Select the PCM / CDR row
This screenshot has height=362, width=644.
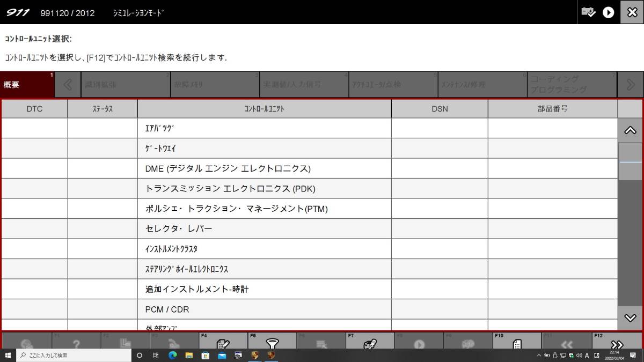coord(310,309)
